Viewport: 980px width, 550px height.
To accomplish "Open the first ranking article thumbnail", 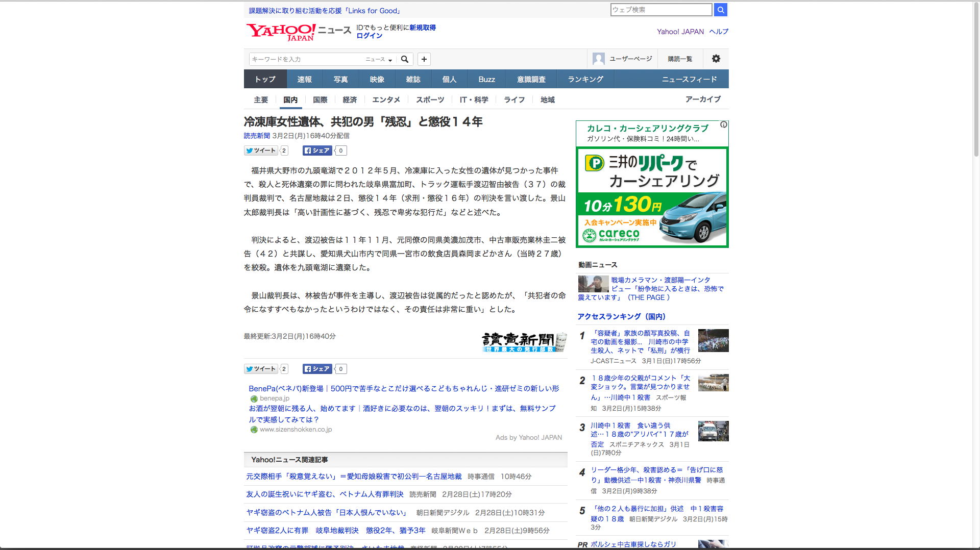I will [713, 340].
